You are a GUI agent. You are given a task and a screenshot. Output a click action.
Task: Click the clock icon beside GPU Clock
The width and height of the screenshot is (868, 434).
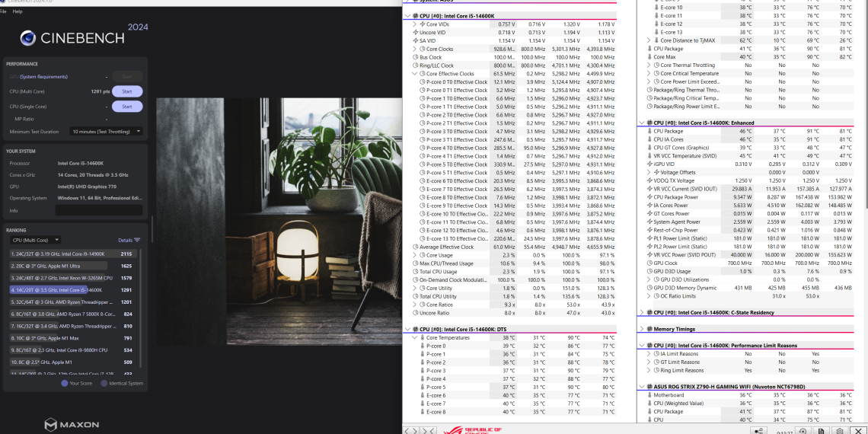650,263
